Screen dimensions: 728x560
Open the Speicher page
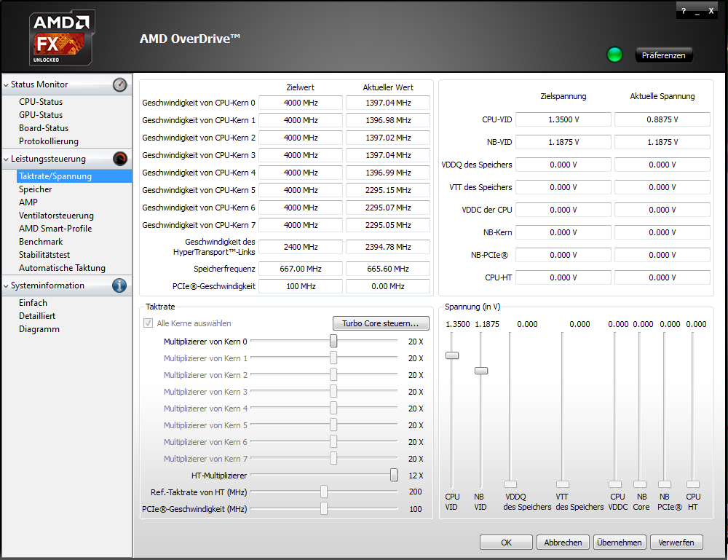(35, 189)
